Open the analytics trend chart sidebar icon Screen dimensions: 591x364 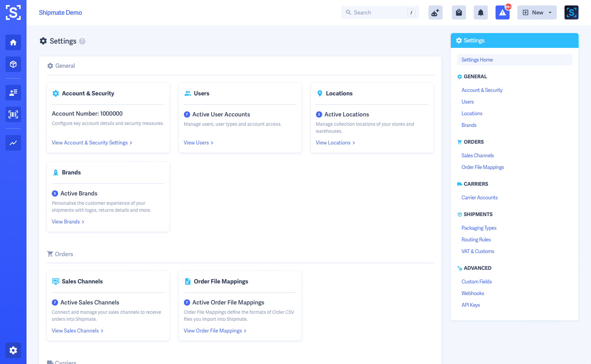click(x=13, y=143)
